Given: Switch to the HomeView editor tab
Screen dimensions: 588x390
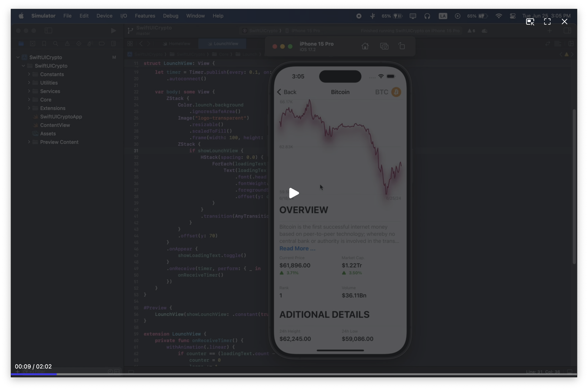Looking at the screenshot, I should [x=177, y=44].
